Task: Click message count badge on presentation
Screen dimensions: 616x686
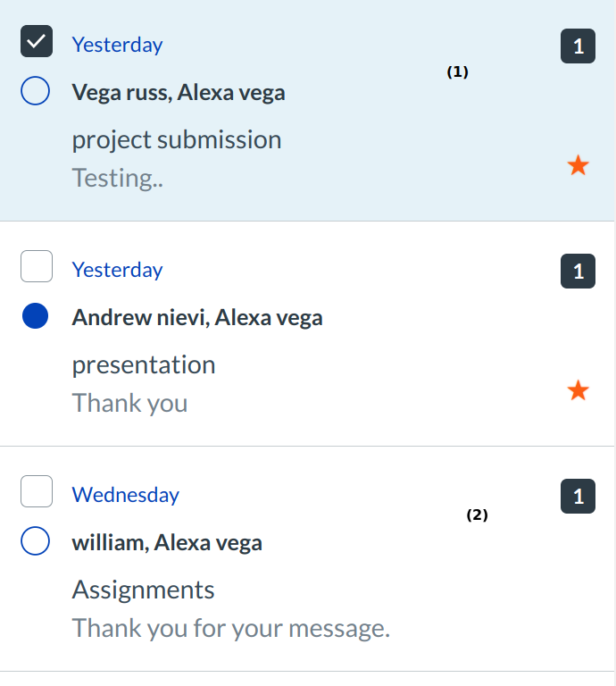Action: [578, 272]
